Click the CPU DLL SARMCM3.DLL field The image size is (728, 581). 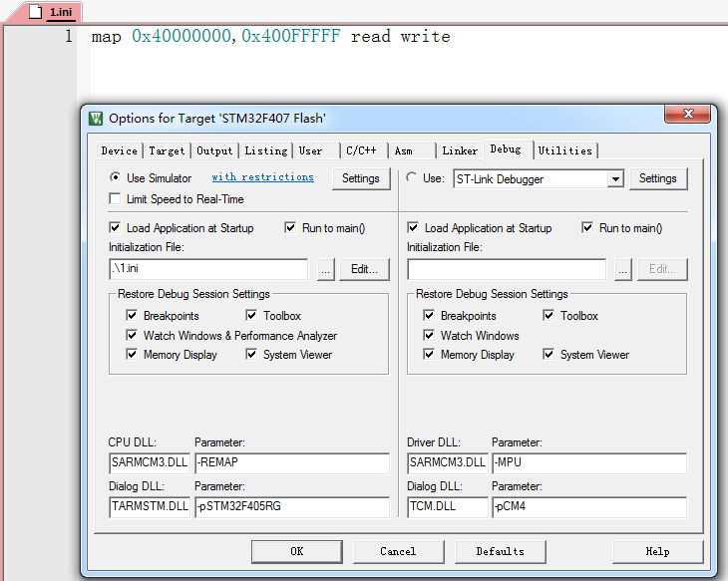point(150,462)
